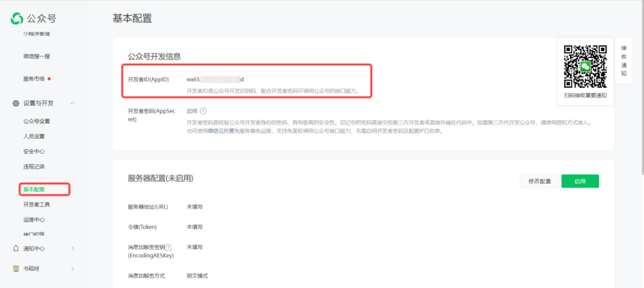
Task: Click 启用 link for AppSecret
Action: [x=192, y=111]
